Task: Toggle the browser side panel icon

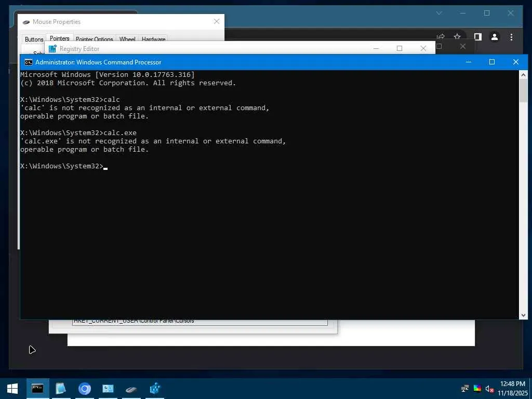Action: [x=478, y=37]
